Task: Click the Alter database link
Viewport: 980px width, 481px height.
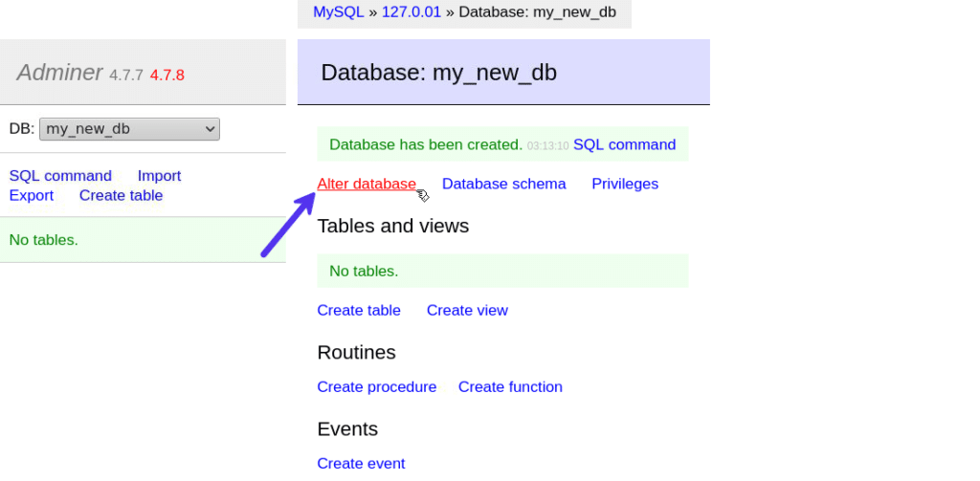Action: click(x=367, y=184)
